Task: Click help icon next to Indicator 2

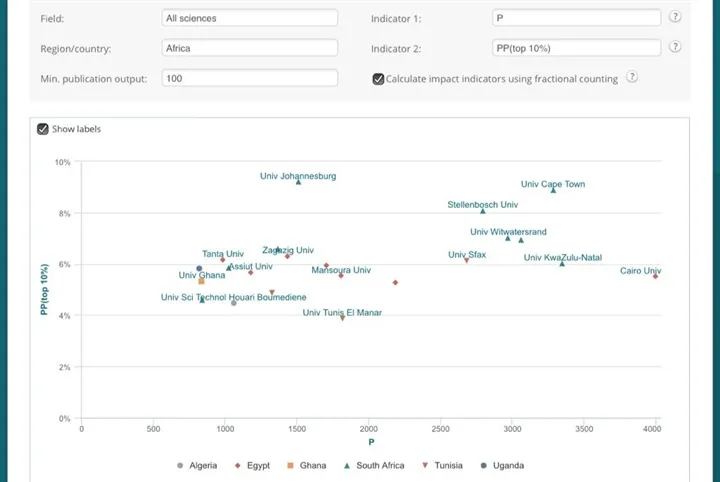Action: [x=676, y=47]
